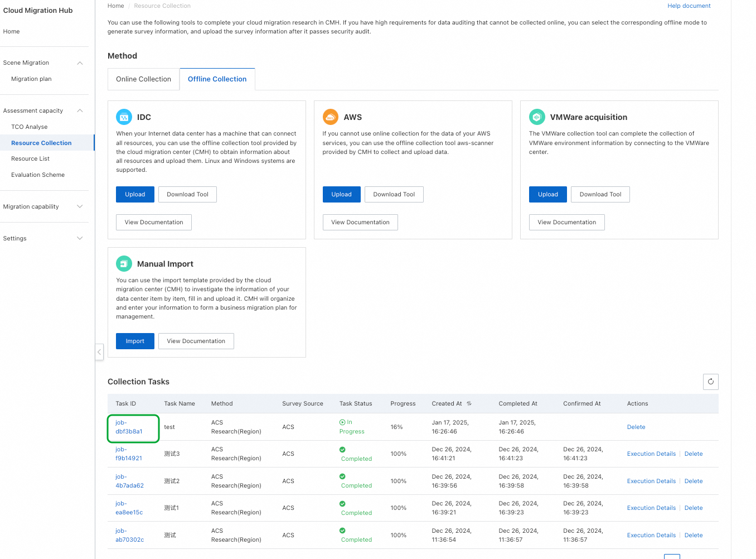Click the Task Status column header
The height and width of the screenshot is (559, 756).
(x=356, y=404)
